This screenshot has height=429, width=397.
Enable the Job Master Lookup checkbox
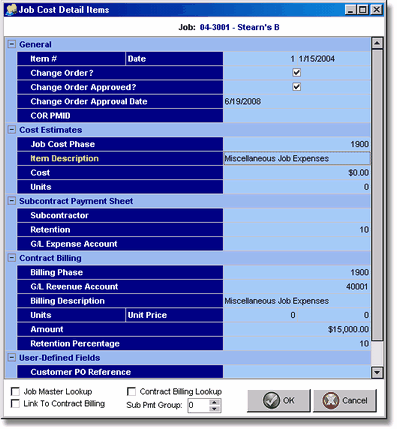click(15, 391)
